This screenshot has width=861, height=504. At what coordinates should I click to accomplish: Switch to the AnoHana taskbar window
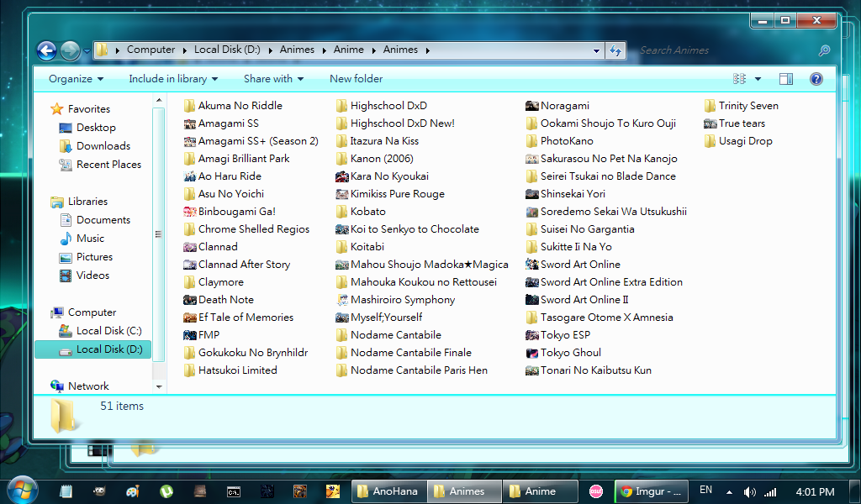pyautogui.click(x=388, y=491)
